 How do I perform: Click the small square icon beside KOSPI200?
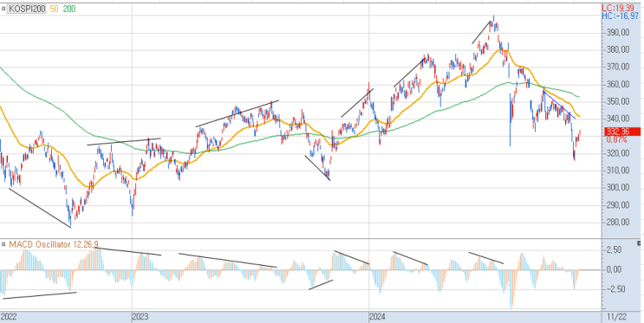click(x=3, y=9)
